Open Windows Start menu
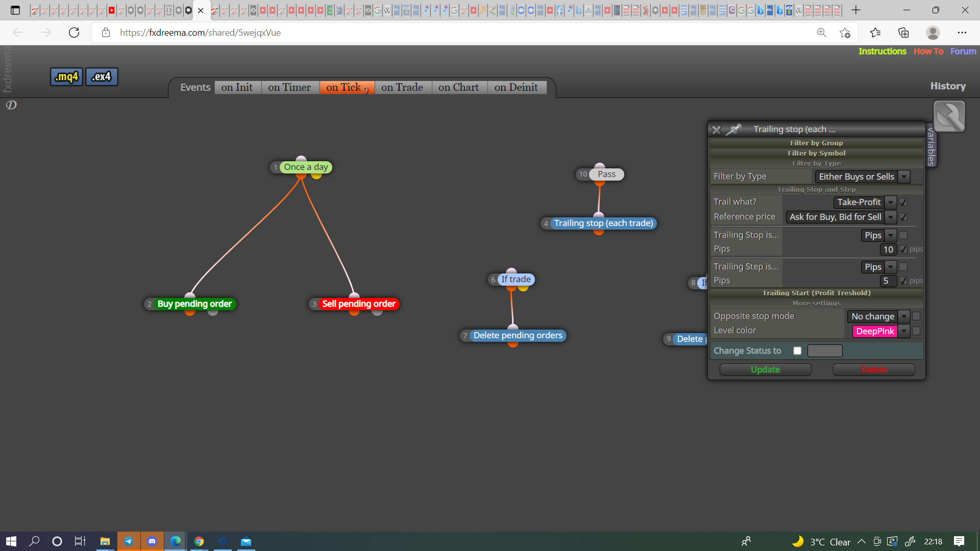 (11, 541)
